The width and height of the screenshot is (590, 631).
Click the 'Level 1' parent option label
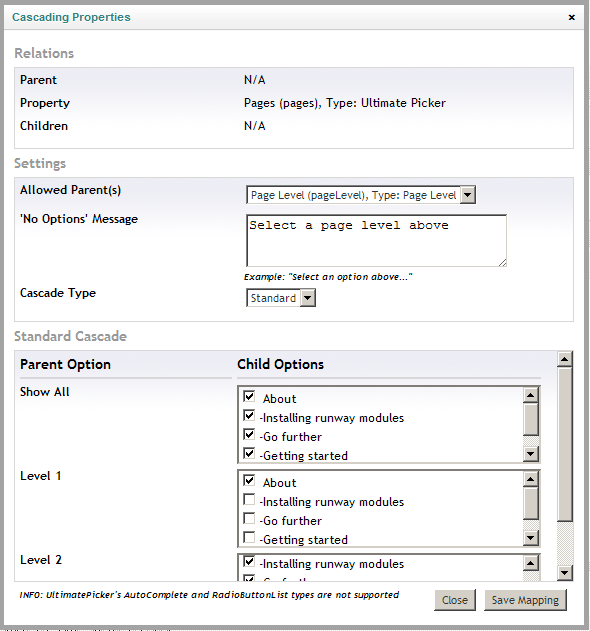click(x=41, y=476)
